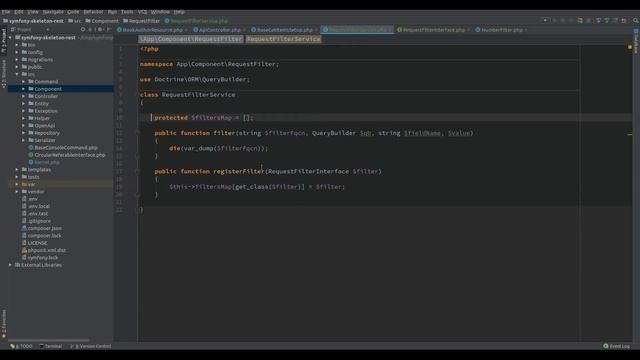Open the TODO tool window
This screenshot has height=360, width=640.
click(21, 346)
